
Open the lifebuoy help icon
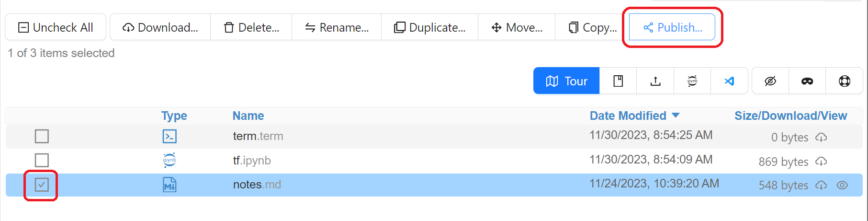[845, 81]
